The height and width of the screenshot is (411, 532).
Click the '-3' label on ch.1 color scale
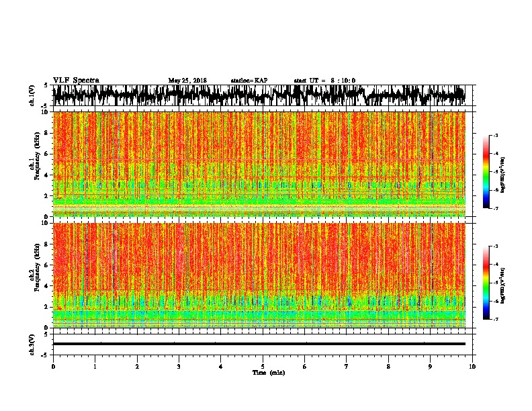[x=496, y=135]
